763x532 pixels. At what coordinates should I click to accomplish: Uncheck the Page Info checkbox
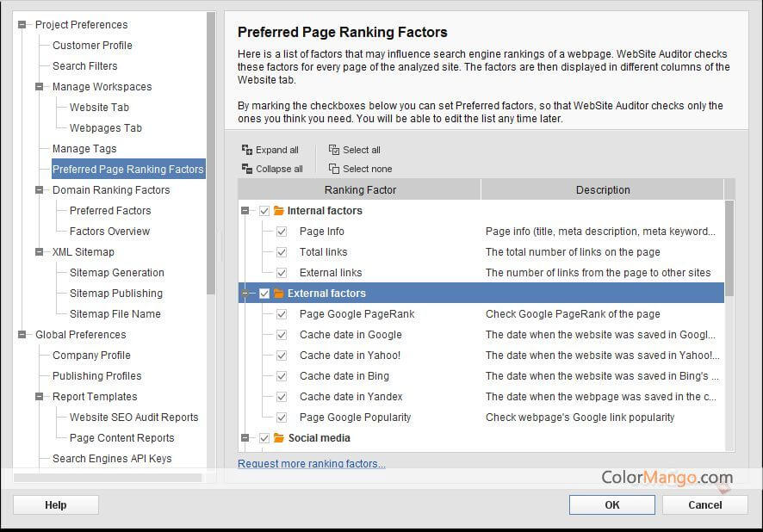click(282, 232)
